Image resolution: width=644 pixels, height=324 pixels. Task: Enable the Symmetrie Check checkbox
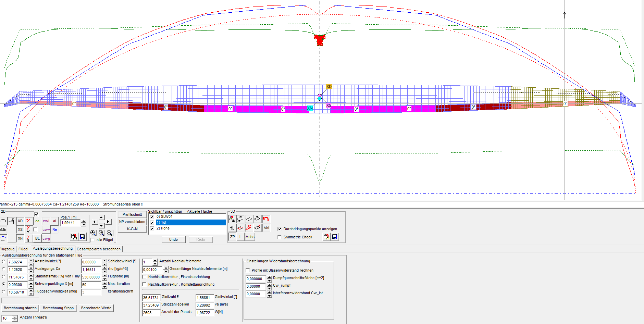pyautogui.click(x=280, y=237)
